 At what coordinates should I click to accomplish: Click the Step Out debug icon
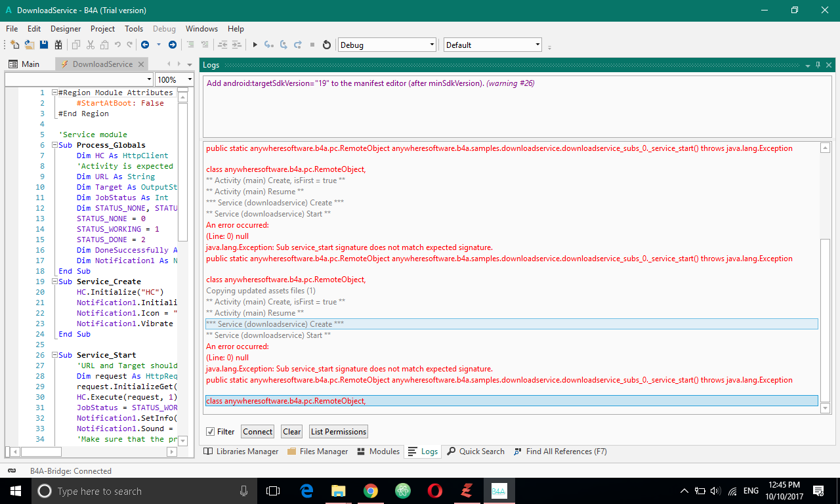[298, 45]
